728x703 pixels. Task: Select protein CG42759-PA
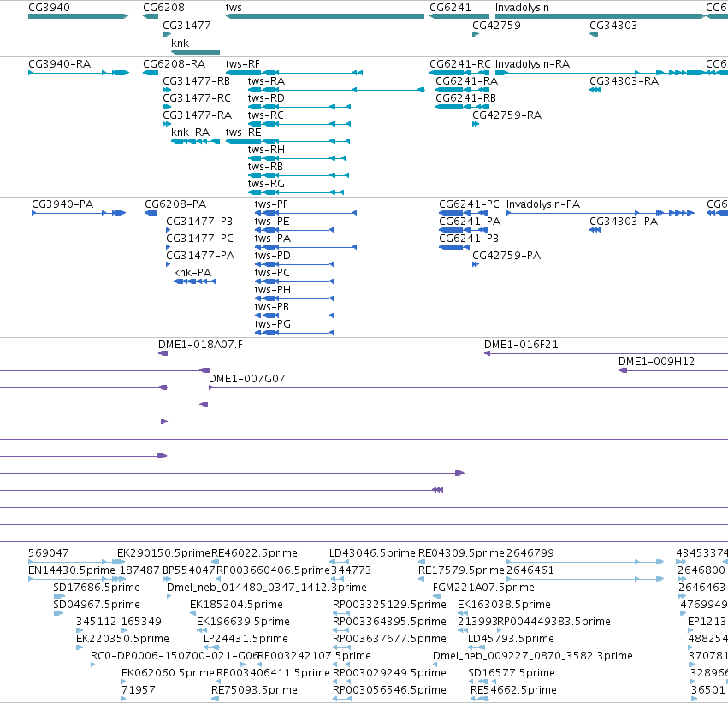[x=506, y=255]
